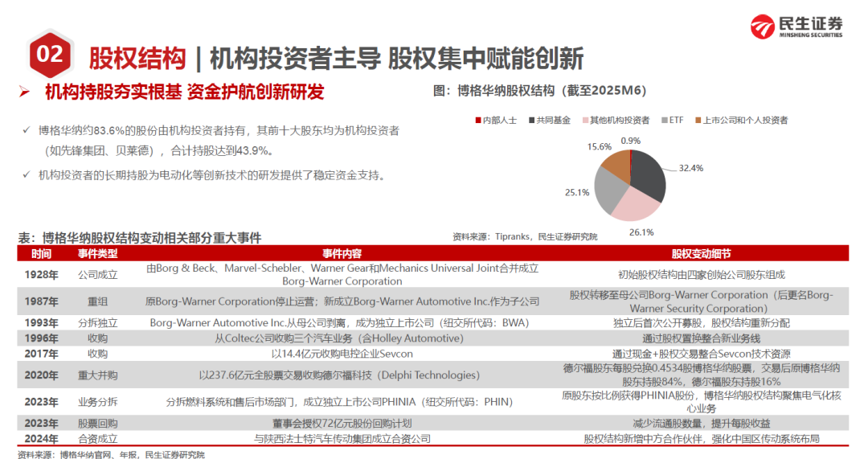
Task: Click the 事件类型 column header
Action: click(97, 253)
